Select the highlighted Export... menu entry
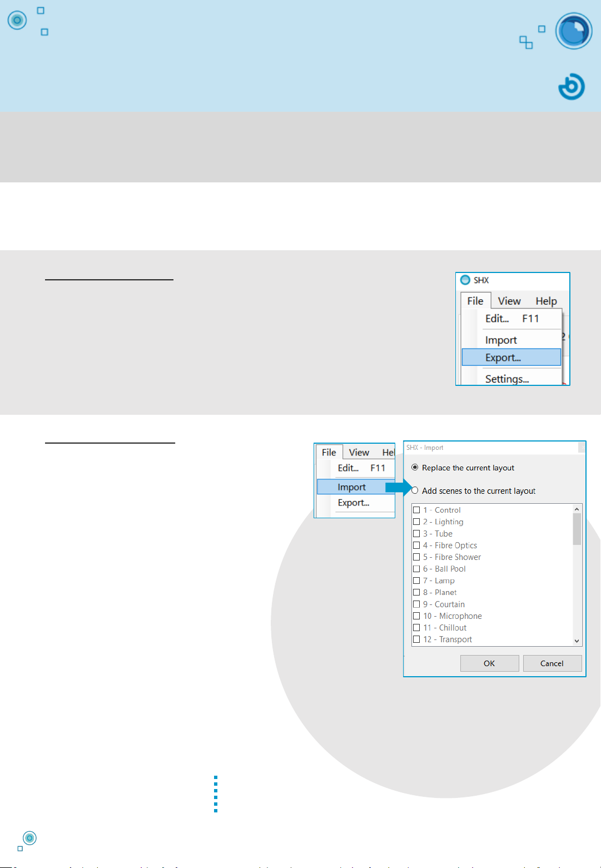This screenshot has width=601, height=868. (x=511, y=358)
